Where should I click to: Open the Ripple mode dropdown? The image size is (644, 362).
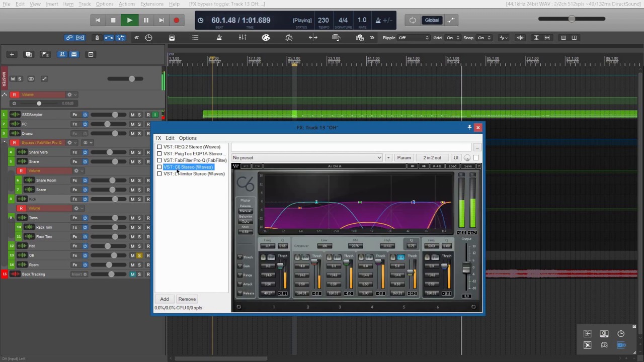click(414, 38)
